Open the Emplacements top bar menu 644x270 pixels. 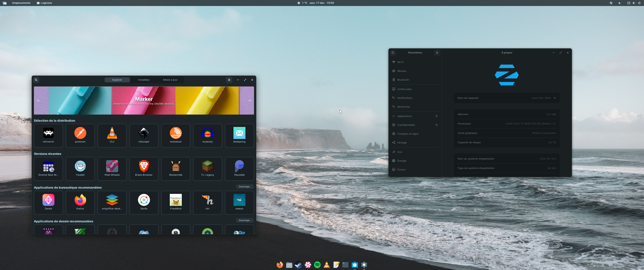click(x=21, y=3)
